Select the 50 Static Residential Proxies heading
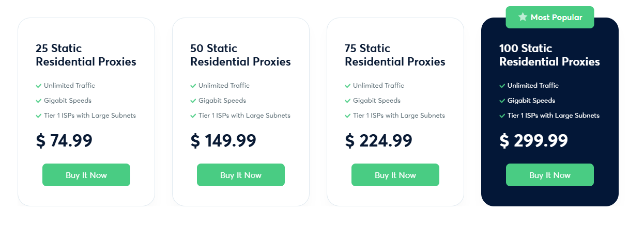The height and width of the screenshot is (227, 644). click(x=240, y=55)
